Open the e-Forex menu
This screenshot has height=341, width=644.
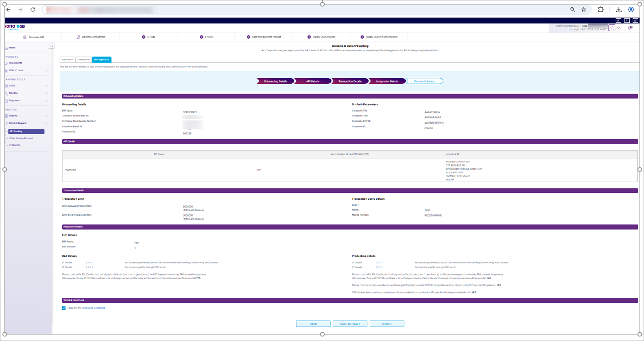206,37
